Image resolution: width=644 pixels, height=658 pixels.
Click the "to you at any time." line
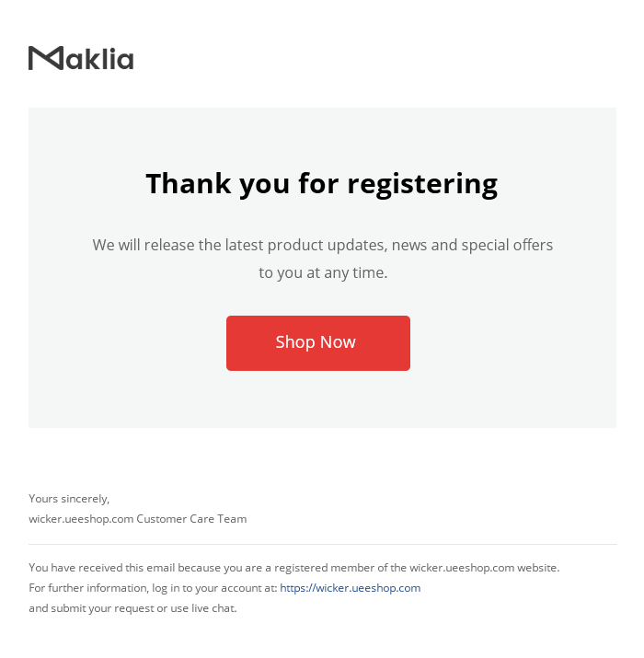click(x=323, y=272)
